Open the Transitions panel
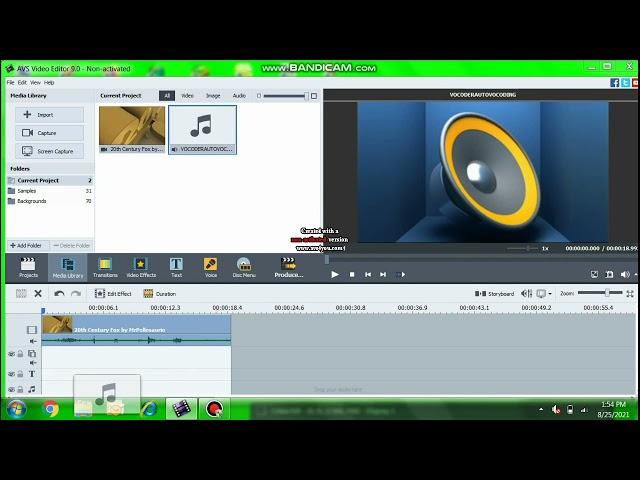Viewport: 640px width, 480px height. pyautogui.click(x=105, y=267)
